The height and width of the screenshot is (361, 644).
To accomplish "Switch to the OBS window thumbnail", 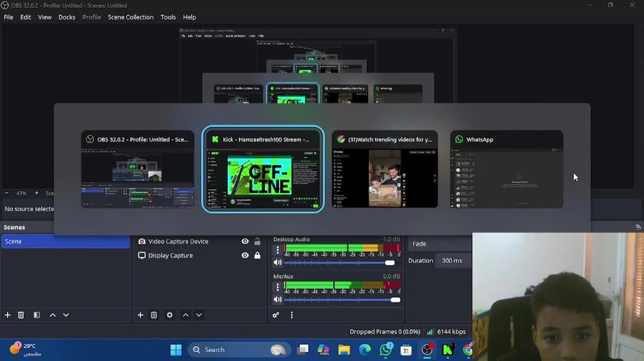I will coord(137,169).
